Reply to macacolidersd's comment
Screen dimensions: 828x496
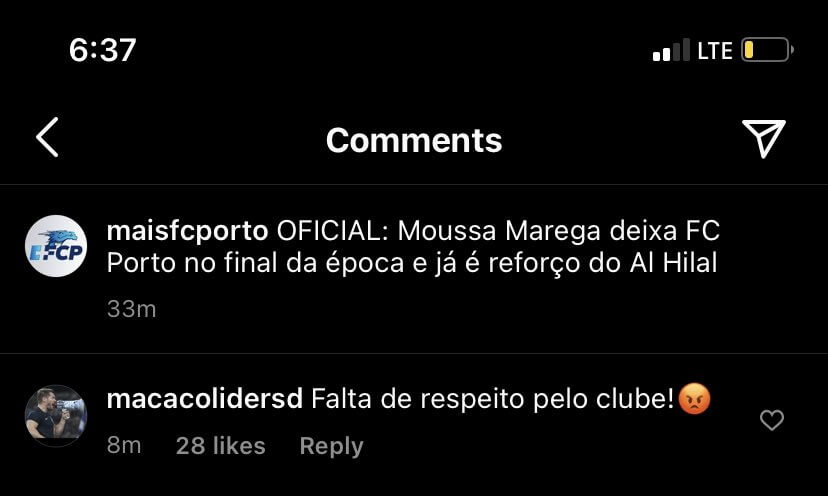(x=331, y=446)
